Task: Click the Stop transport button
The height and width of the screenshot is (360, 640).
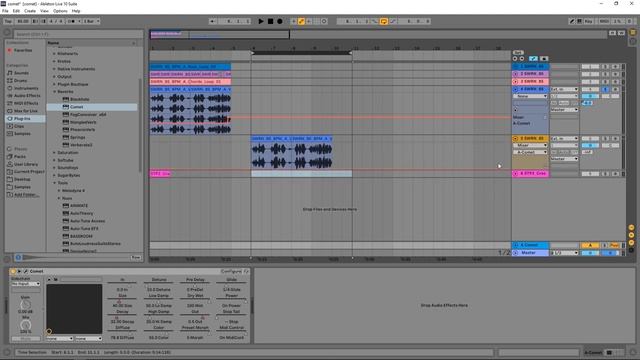Action: pos(270,21)
